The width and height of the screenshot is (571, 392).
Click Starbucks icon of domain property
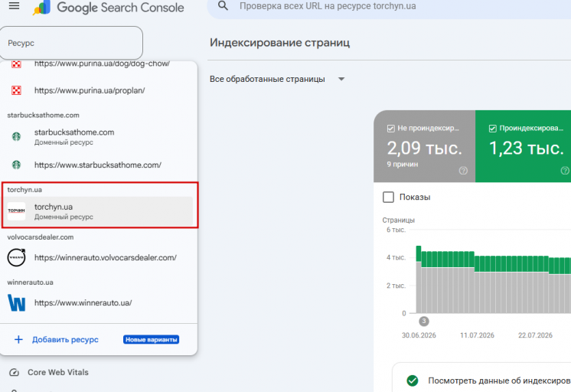tap(16, 136)
